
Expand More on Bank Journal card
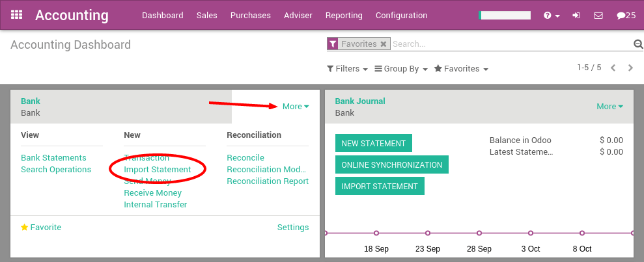(x=609, y=107)
